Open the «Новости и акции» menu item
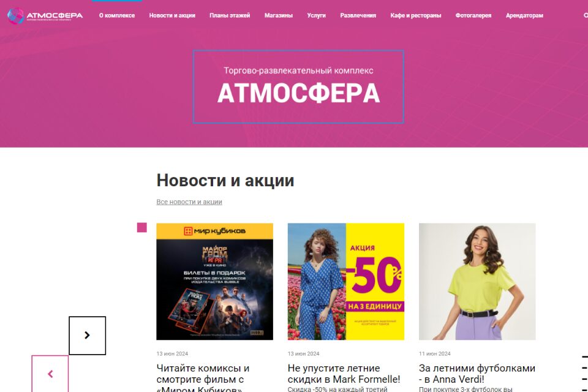This screenshot has height=392, width=588. click(x=172, y=15)
